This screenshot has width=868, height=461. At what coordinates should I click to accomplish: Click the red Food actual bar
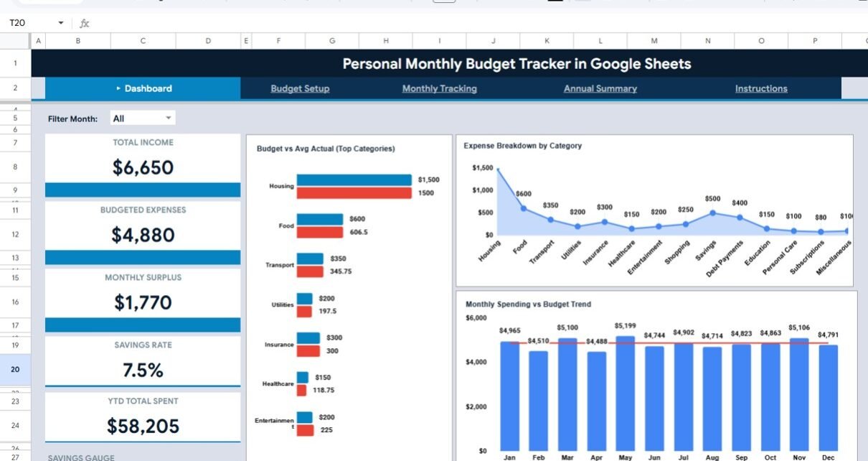pos(320,233)
